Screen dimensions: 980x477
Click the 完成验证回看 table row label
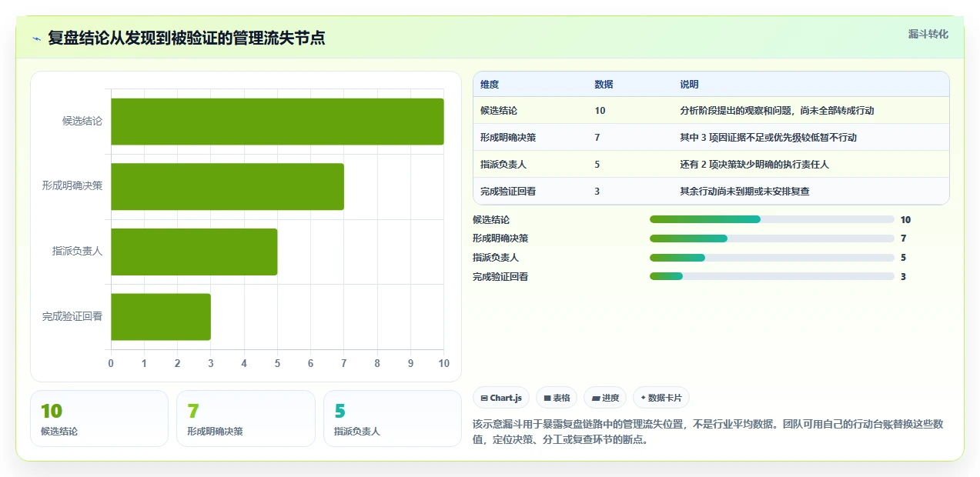508,192
